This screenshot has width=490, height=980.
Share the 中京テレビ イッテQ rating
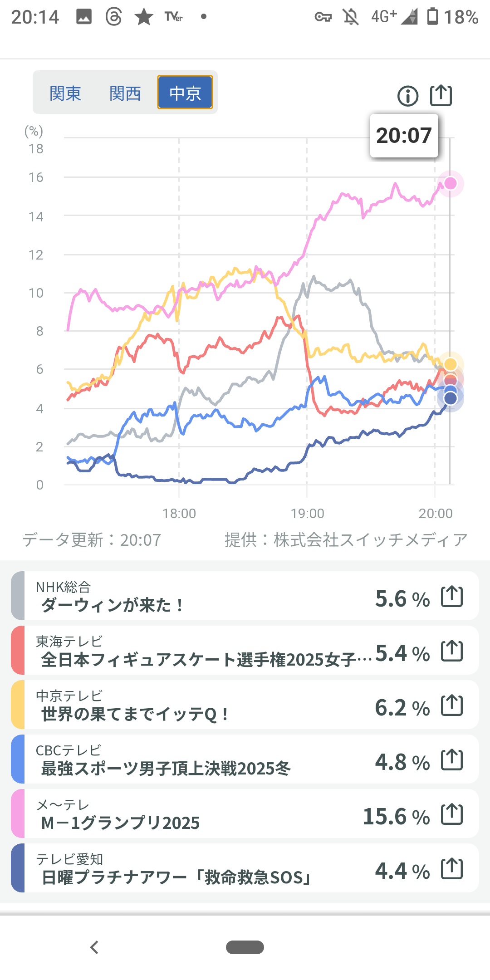452,705
